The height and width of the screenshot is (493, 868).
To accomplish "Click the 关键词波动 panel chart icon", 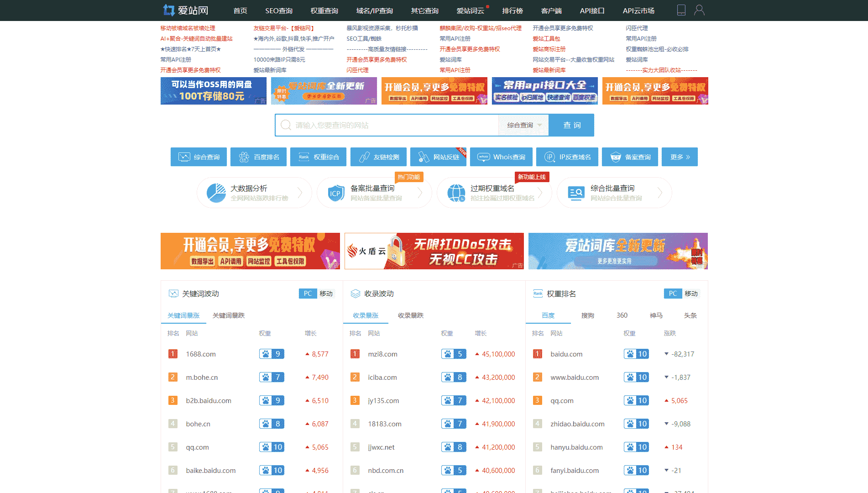I will click(173, 294).
